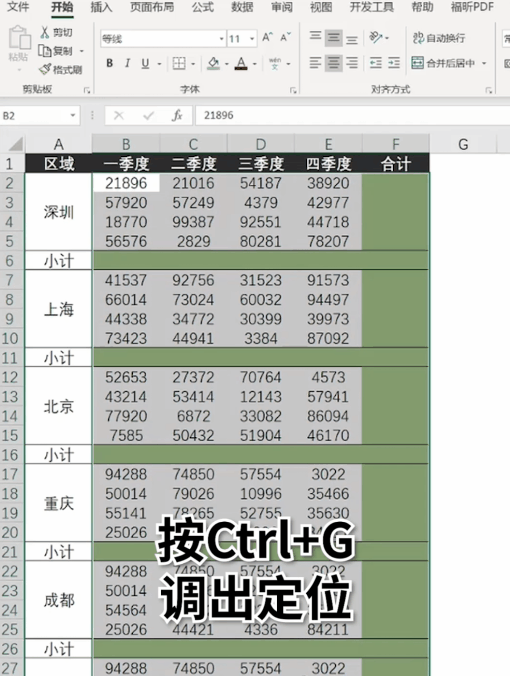Viewport: 510px width, 676px height.
Task: Apply the red Font Color
Action: (241, 63)
